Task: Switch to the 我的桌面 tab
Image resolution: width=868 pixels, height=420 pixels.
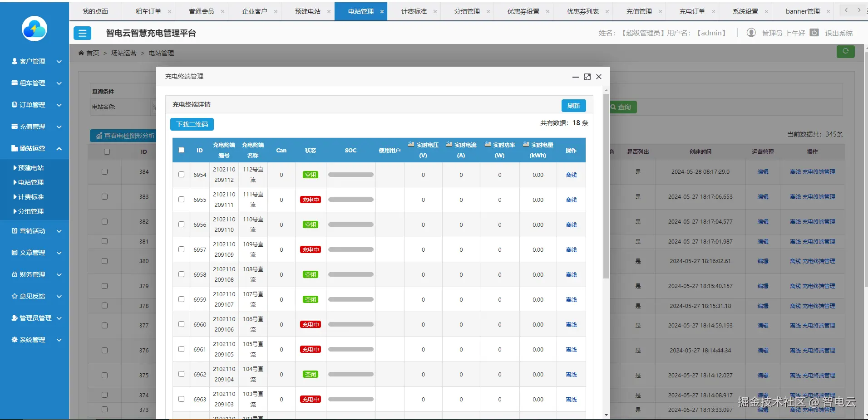Action: [95, 11]
